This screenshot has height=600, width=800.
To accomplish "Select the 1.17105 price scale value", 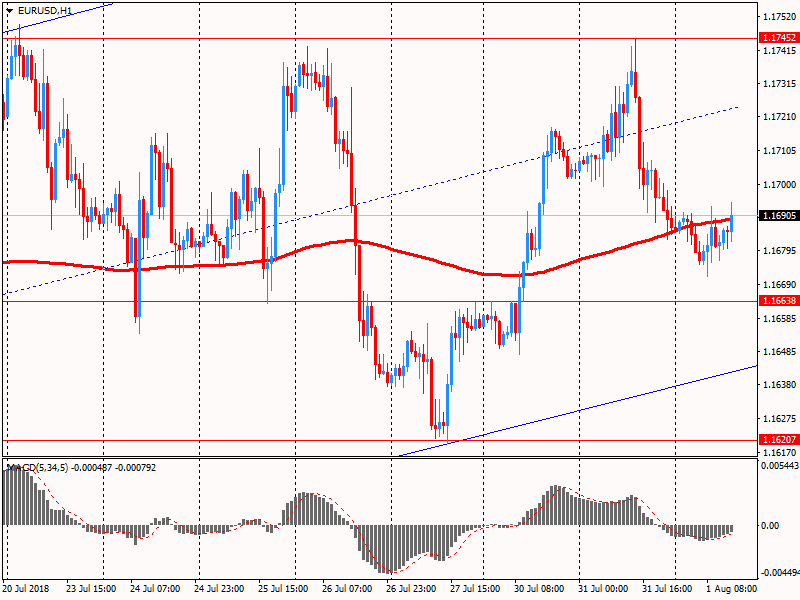I will pos(780,151).
